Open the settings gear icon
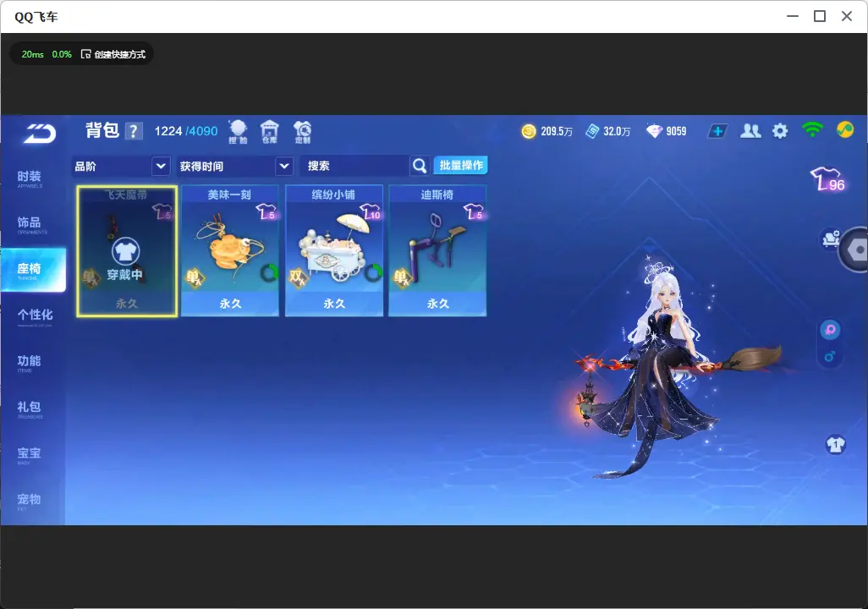Screen dimensions: 868x609 780,131
